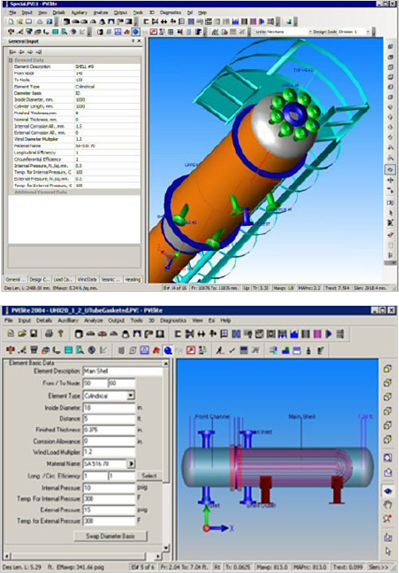Viewport: 399px width, 573px height.
Task: Click the Element Description field containing Main Shell
Action: coord(122,371)
